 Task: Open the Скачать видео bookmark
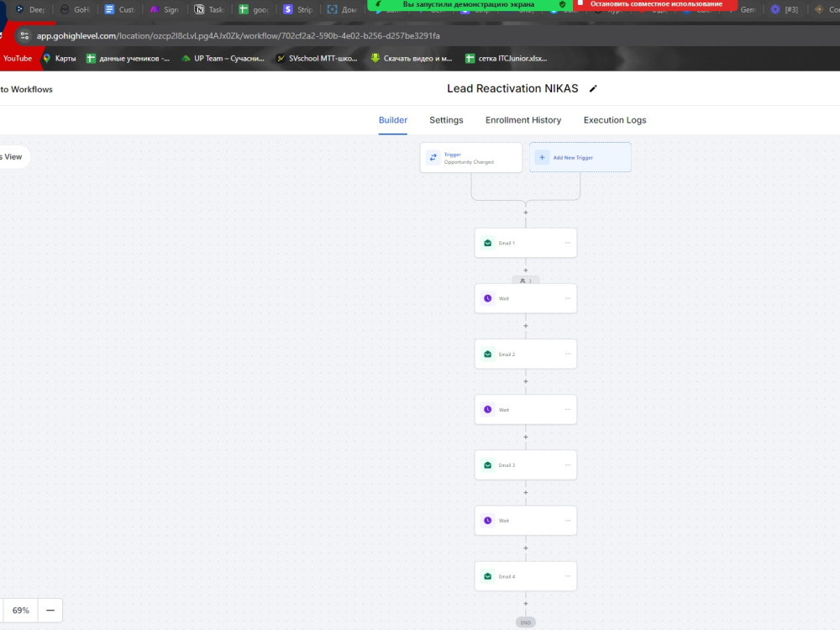coord(412,59)
